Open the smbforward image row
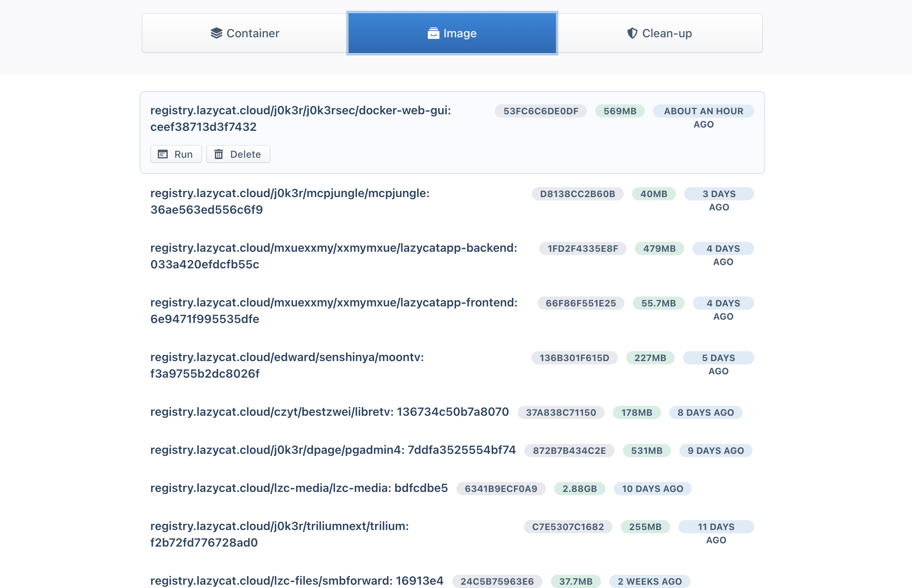 pyautogui.click(x=297, y=581)
